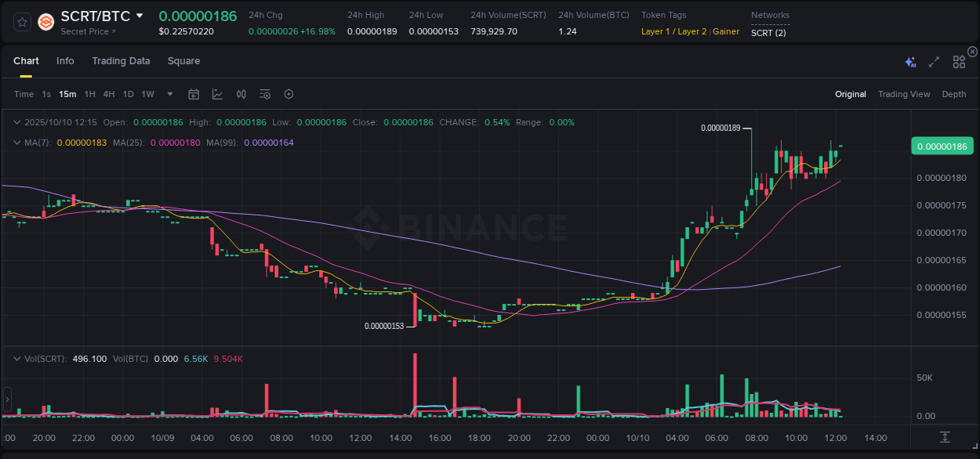Open the extra timeframes dropdown arrow

(x=169, y=94)
